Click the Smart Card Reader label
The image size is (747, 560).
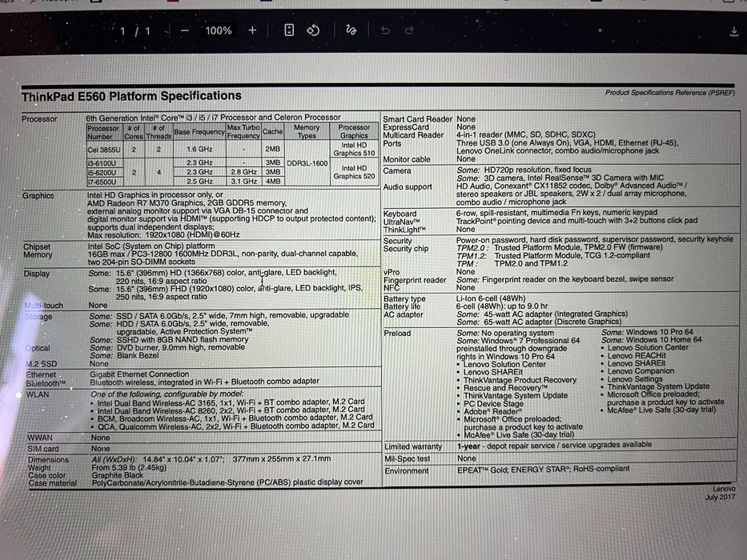point(417,119)
